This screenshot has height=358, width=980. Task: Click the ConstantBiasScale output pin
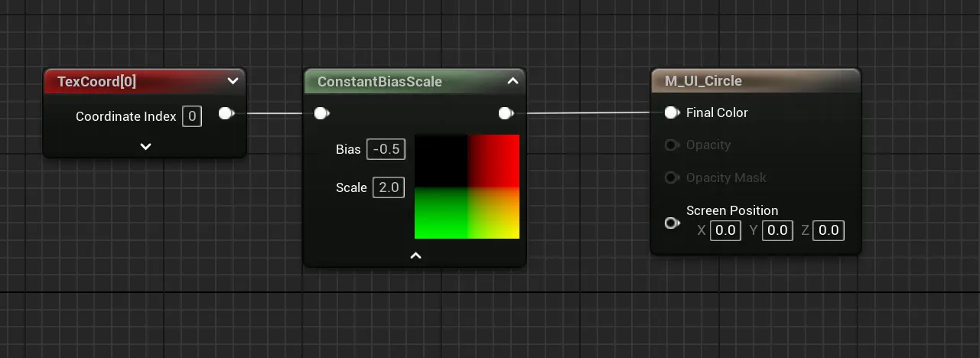click(505, 114)
